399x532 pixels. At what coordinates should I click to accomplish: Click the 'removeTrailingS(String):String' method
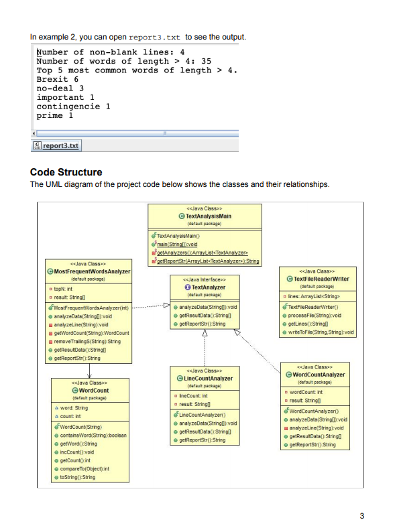click(x=84, y=342)
